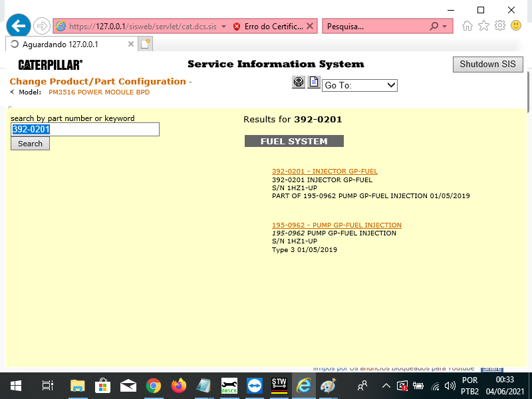Viewport: 532px width, 399px height.
Task: Select the Aguardando 127.0.0.1 tab
Action: click(x=72, y=44)
